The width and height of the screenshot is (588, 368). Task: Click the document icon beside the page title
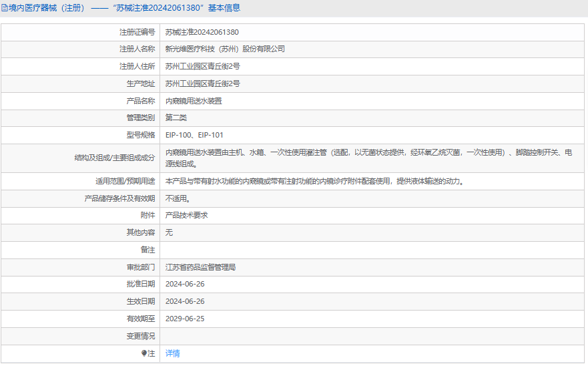(x=5, y=8)
